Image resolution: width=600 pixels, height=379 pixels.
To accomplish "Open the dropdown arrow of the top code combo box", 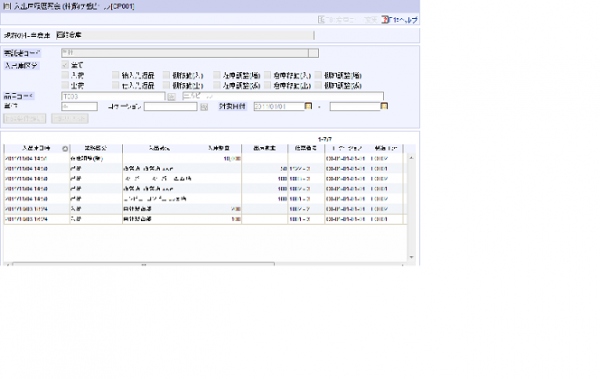I will point(313,53).
